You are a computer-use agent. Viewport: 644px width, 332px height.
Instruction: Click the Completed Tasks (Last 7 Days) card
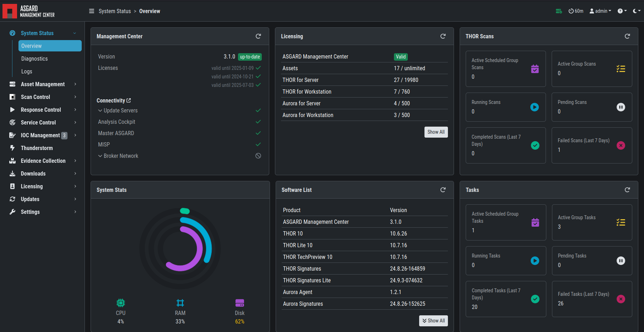(x=506, y=299)
